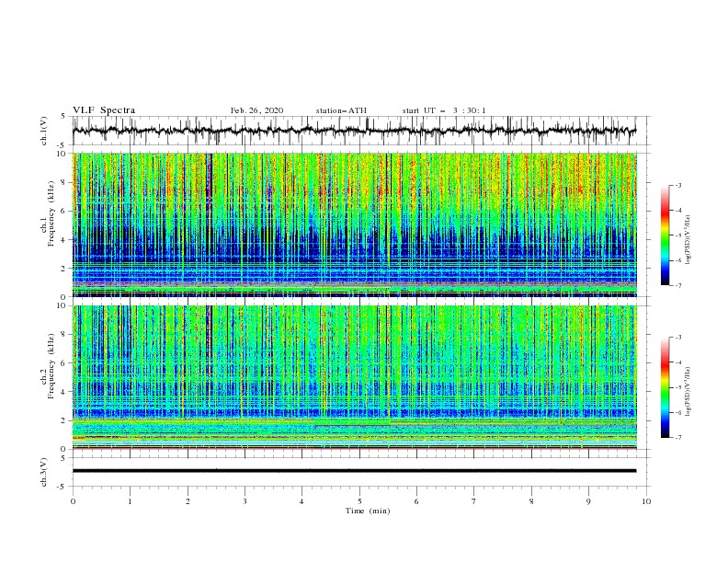The width and height of the screenshot is (728, 563).
Task: Click the flat black ch.3 voltage trace
Action: (x=354, y=471)
